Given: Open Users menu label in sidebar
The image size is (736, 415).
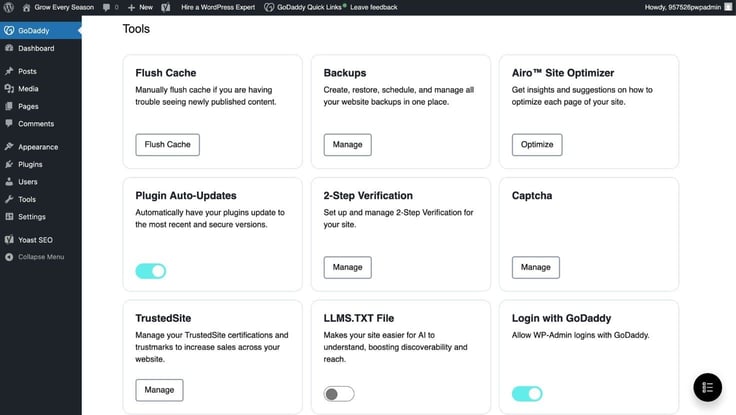Looking at the screenshot, I should (x=28, y=182).
